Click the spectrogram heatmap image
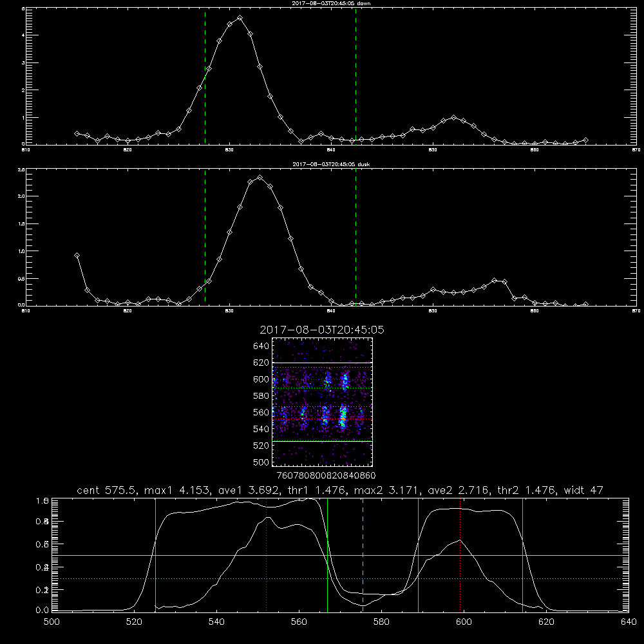 (323, 402)
